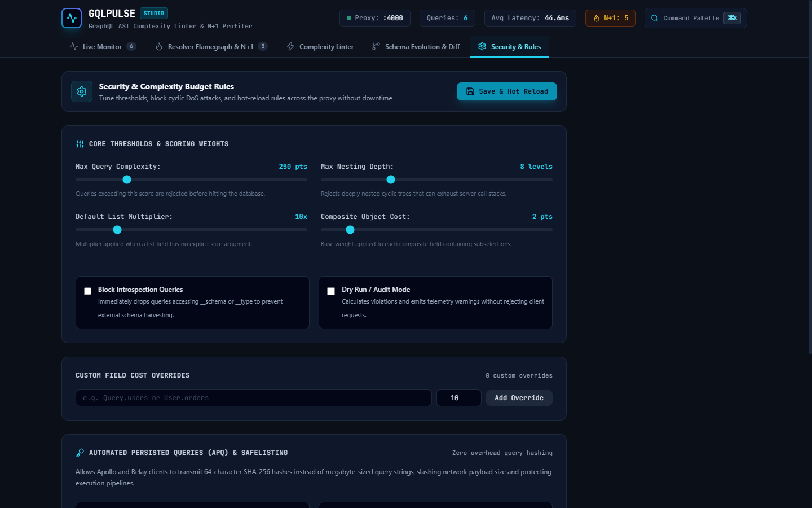Click the 2 pts composite cost value
The image size is (812, 508).
pos(542,217)
